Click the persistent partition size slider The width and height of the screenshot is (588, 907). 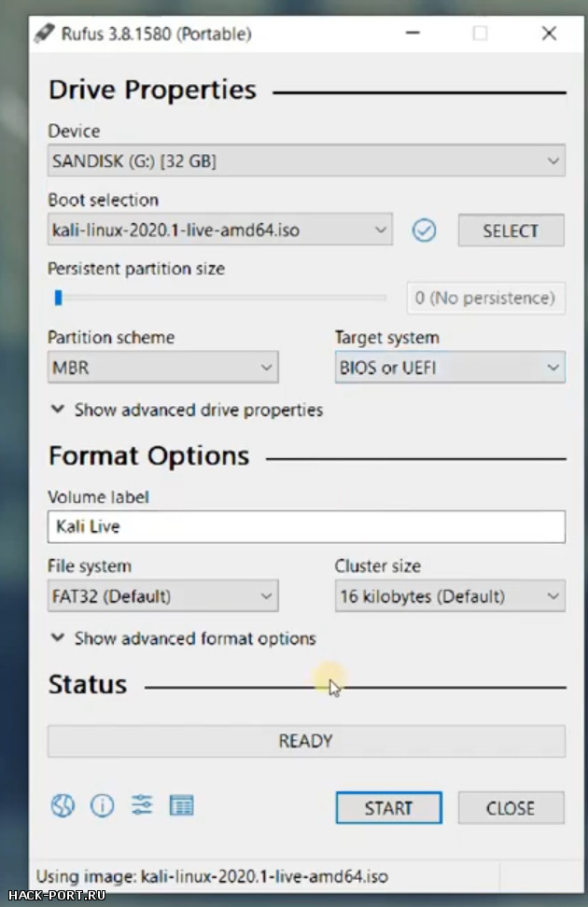(x=218, y=298)
